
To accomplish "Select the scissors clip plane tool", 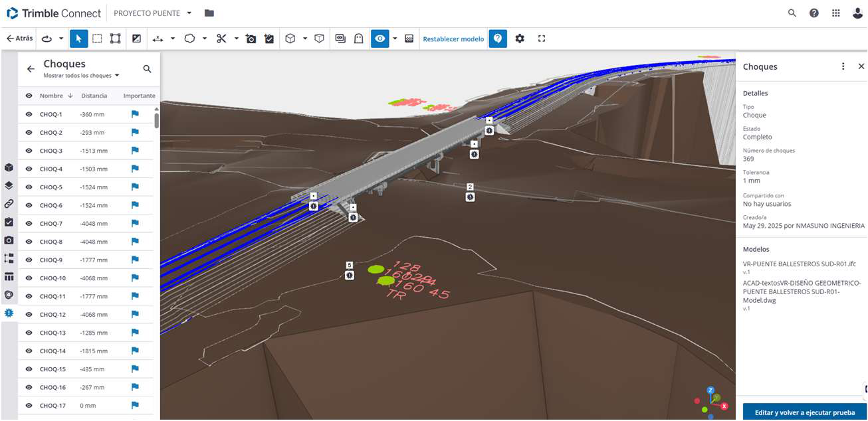I will click(221, 39).
